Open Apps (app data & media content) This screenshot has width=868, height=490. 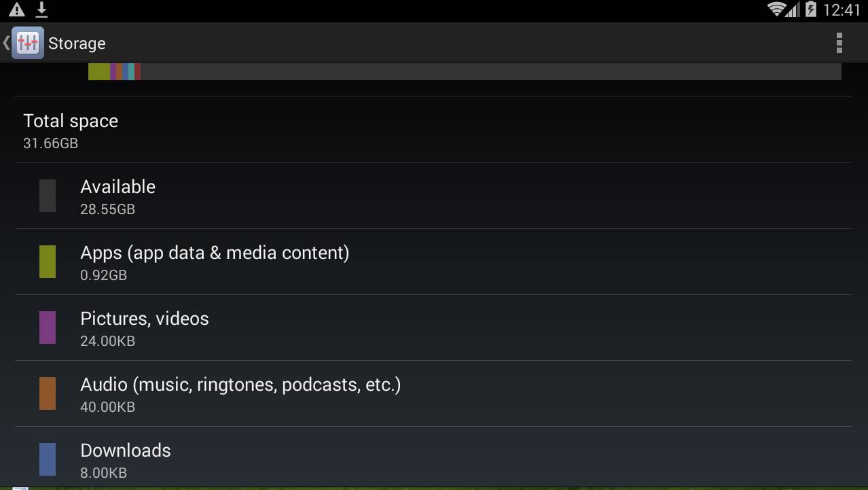[x=433, y=262]
